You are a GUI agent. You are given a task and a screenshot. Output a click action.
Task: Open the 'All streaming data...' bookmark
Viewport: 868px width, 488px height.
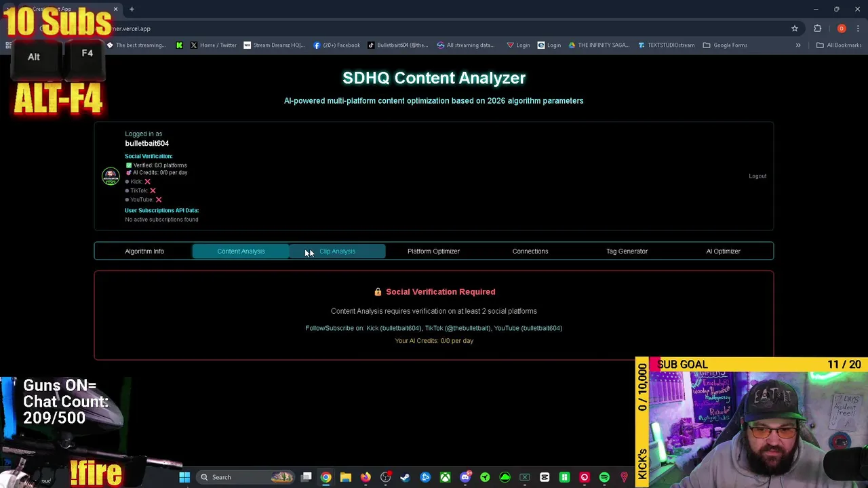(466, 45)
